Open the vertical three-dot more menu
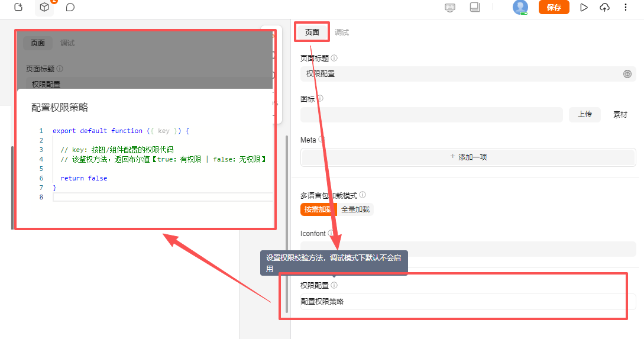 (626, 8)
